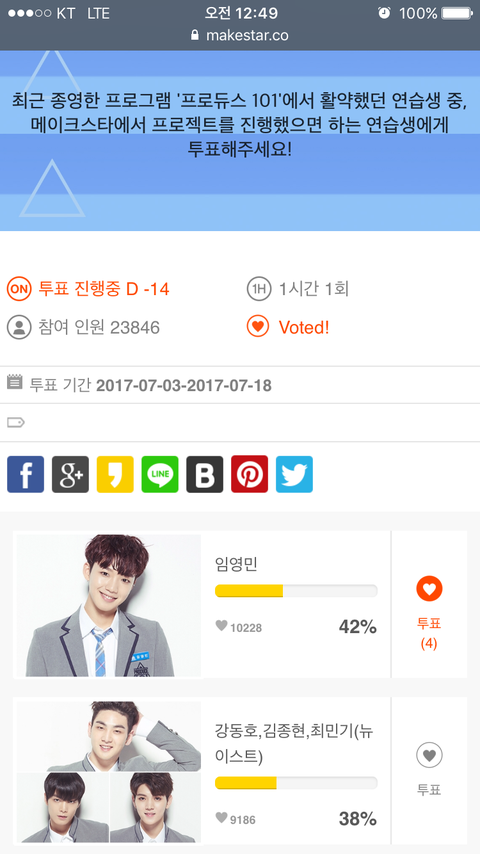Tap the orange ON status icon
The width and height of the screenshot is (480, 854).
pos(19,289)
